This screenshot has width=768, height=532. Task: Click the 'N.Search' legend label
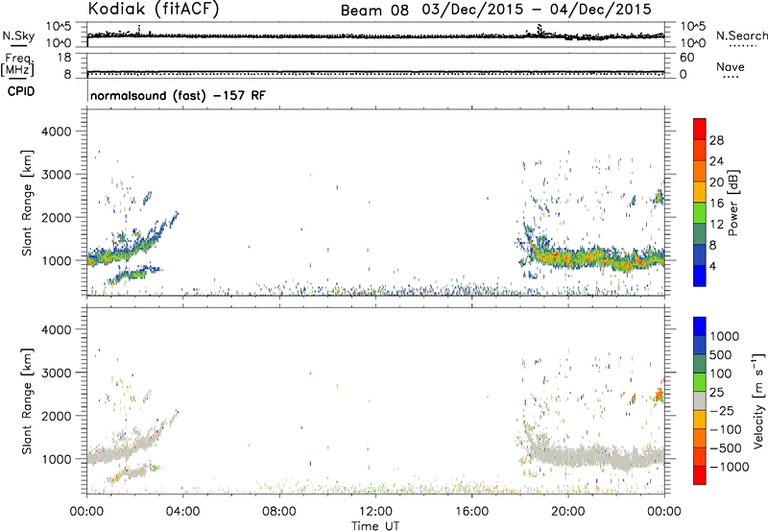741,36
